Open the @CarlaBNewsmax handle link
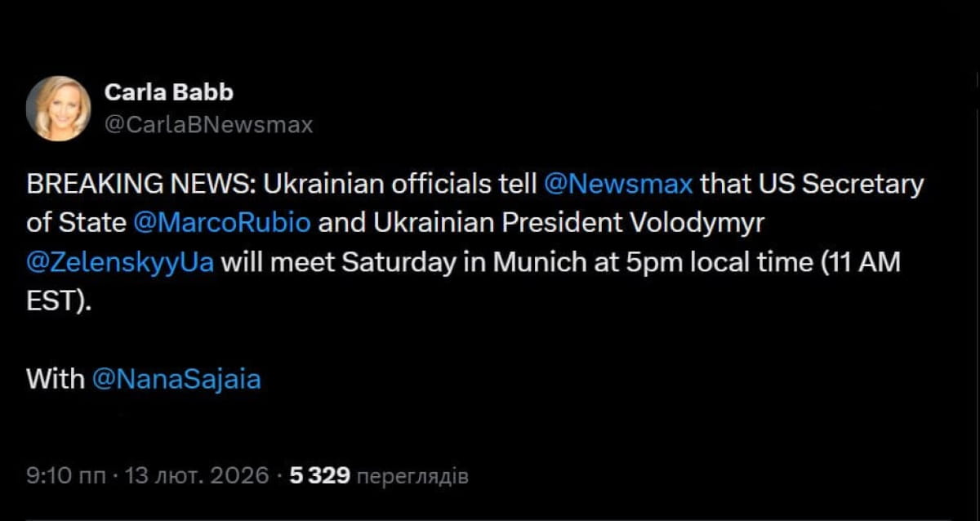 coord(208,125)
